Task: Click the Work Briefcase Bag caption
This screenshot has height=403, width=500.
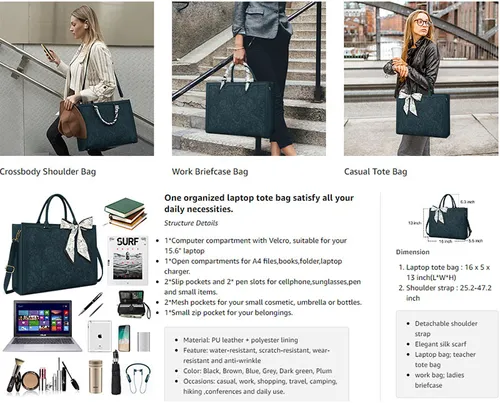Action: (210, 172)
